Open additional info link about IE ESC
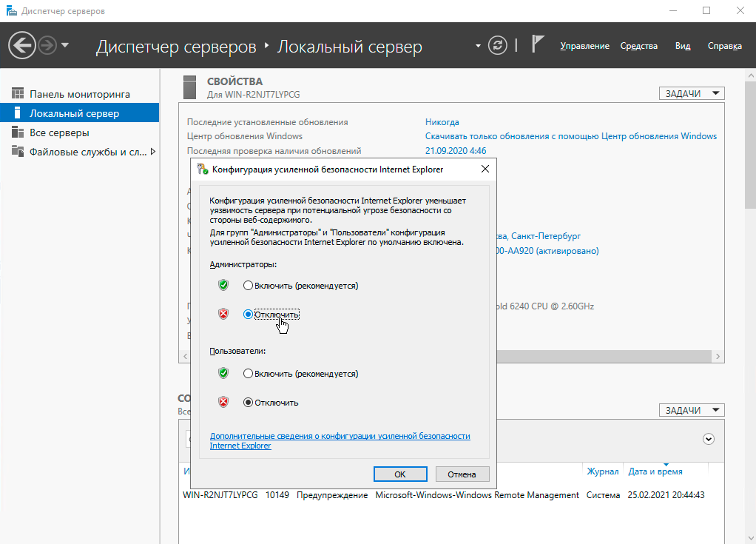This screenshot has width=756, height=544. click(340, 440)
